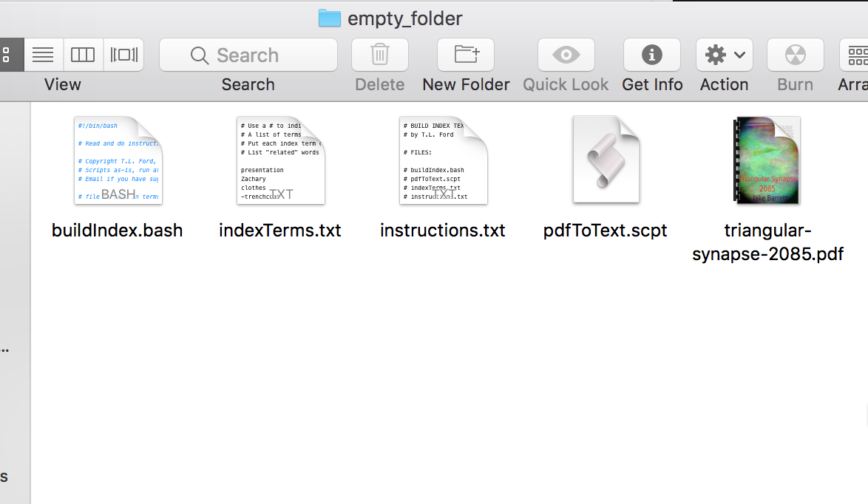This screenshot has width=868, height=504.
Task: Click the Delete trash icon
Action: [x=380, y=55]
